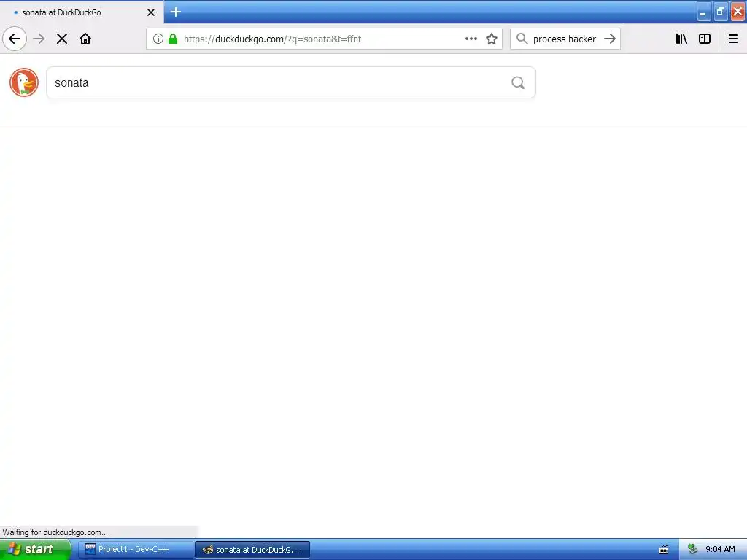Open a new tab with plus button

click(176, 12)
